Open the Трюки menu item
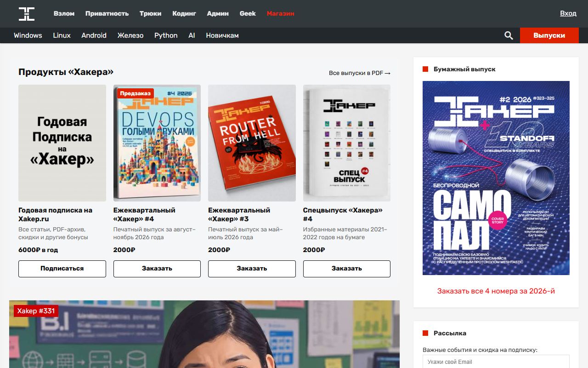Viewport: 588px width, 368px height. [151, 13]
